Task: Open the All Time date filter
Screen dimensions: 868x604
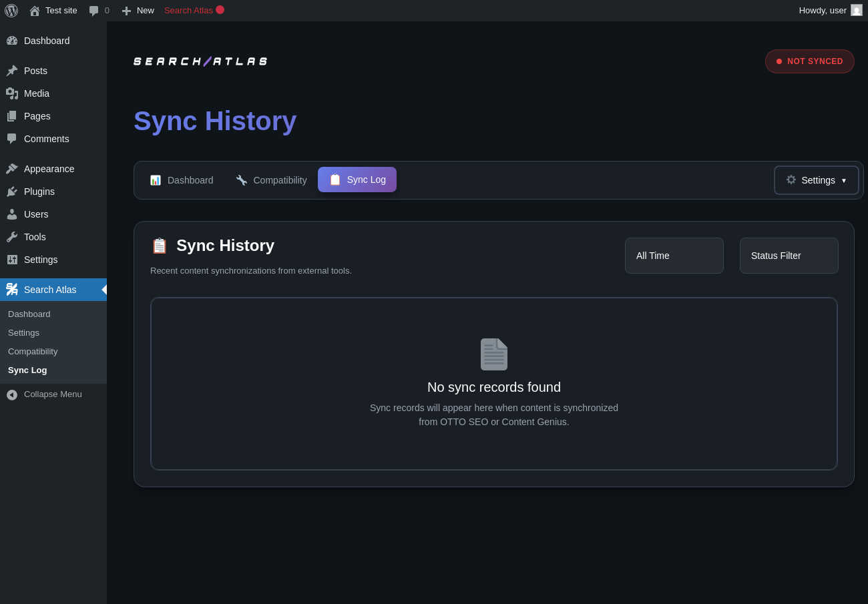Action: coord(674,256)
